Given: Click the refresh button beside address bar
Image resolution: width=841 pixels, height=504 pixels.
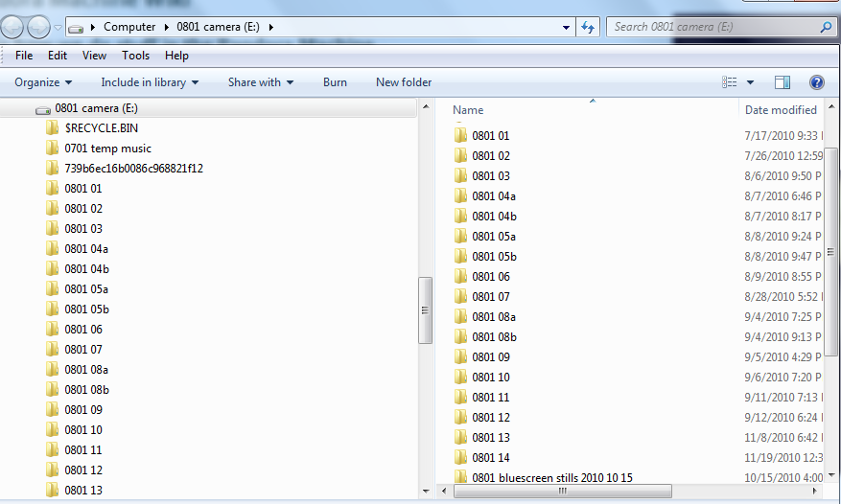Looking at the screenshot, I should (x=588, y=27).
